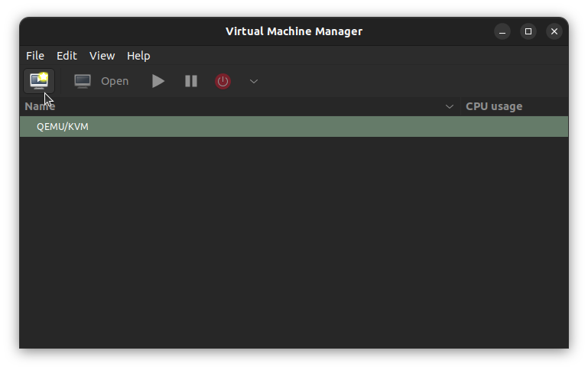This screenshot has width=588, height=370.
Task: Expand shutdown options dropdown arrow
Action: coord(254,81)
